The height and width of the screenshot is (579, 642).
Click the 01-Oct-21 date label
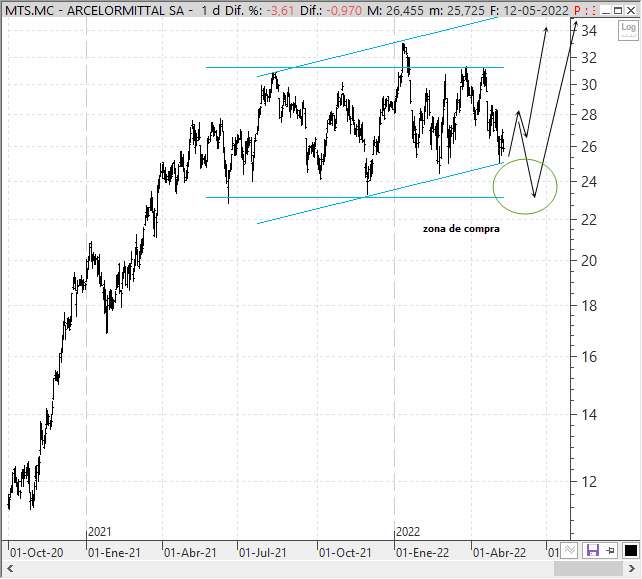[x=345, y=553]
